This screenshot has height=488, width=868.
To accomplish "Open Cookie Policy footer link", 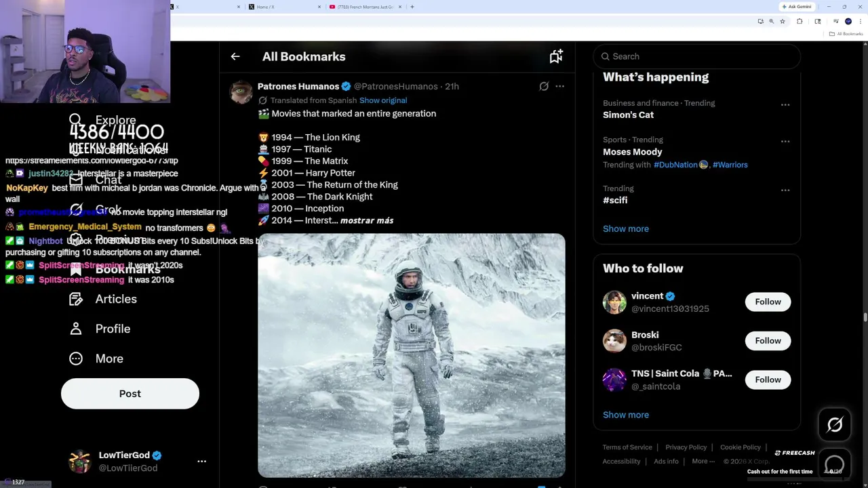I will (741, 447).
